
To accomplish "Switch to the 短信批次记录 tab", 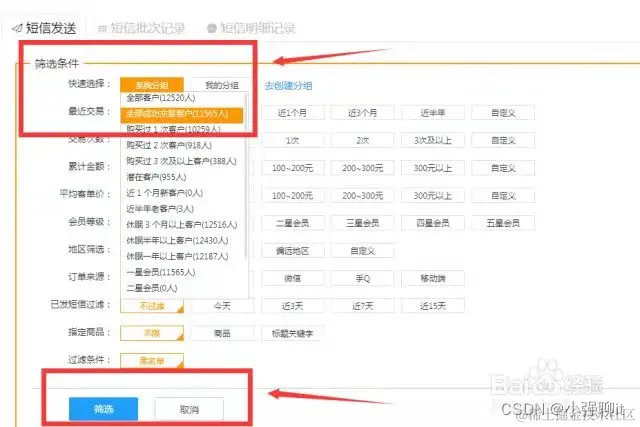I will [x=141, y=28].
